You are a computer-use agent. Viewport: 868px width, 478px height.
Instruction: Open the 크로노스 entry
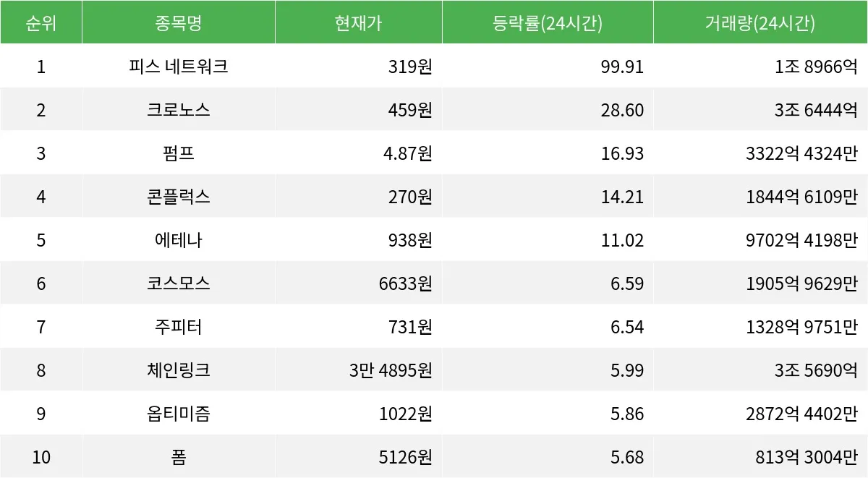pos(178,111)
